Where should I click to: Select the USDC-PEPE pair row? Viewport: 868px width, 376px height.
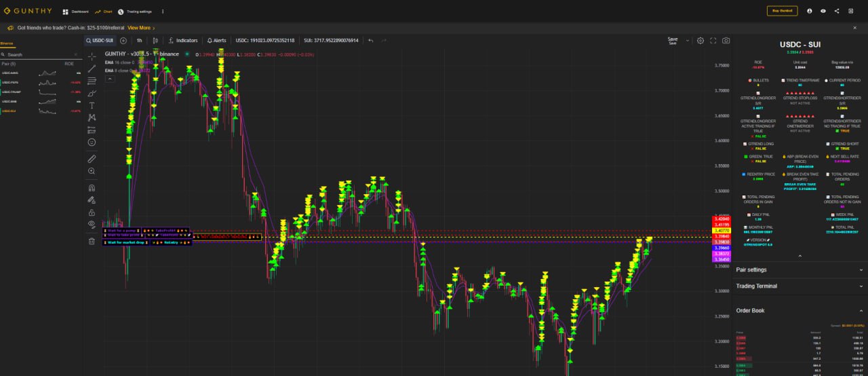(41, 82)
